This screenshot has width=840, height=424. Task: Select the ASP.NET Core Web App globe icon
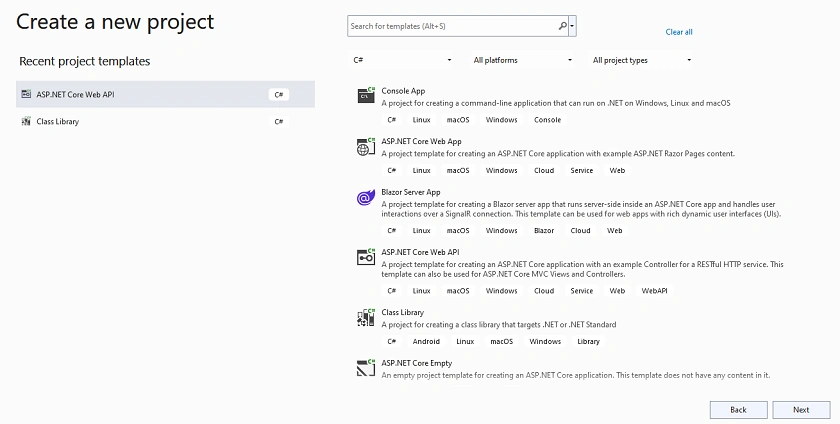tap(366, 146)
